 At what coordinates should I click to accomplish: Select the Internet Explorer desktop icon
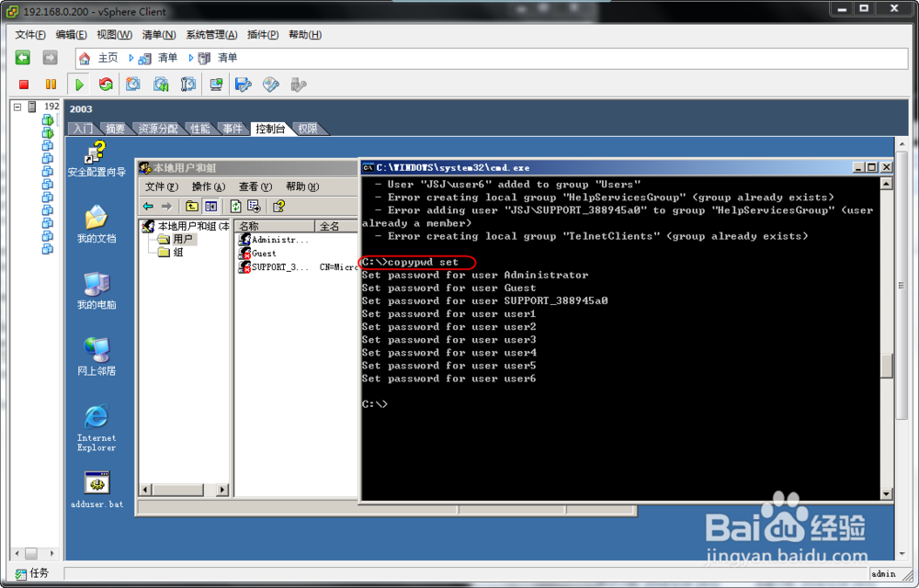(96, 428)
